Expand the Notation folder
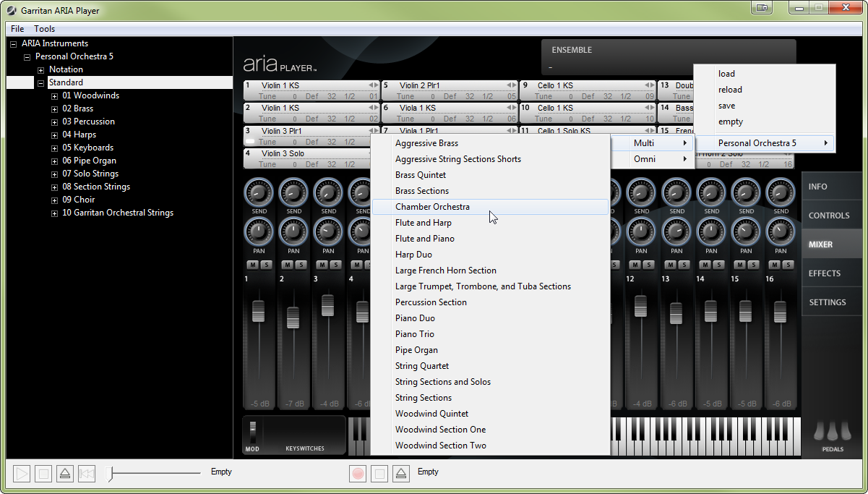Screen dimensions: 868x494 pos(41,69)
